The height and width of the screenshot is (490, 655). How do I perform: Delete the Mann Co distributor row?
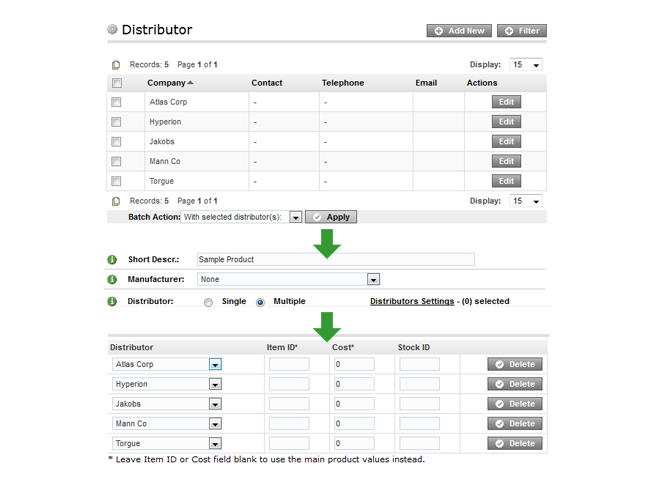[x=515, y=424]
